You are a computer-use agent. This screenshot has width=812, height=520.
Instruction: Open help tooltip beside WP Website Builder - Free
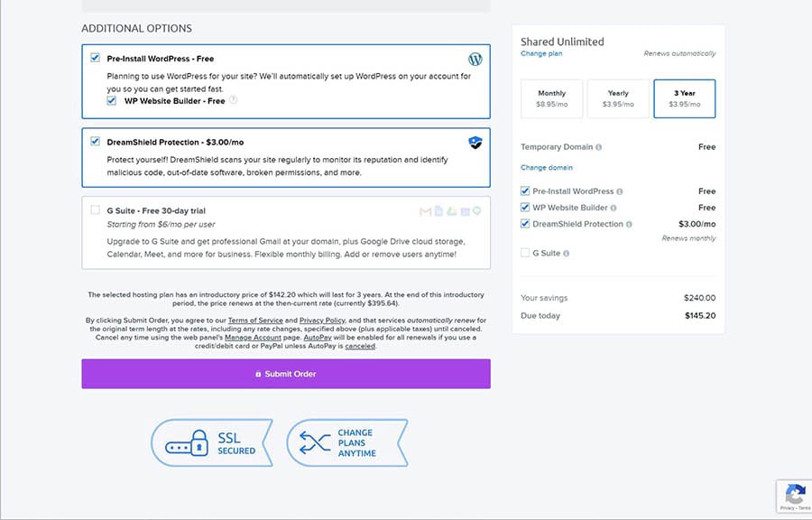tap(233, 100)
